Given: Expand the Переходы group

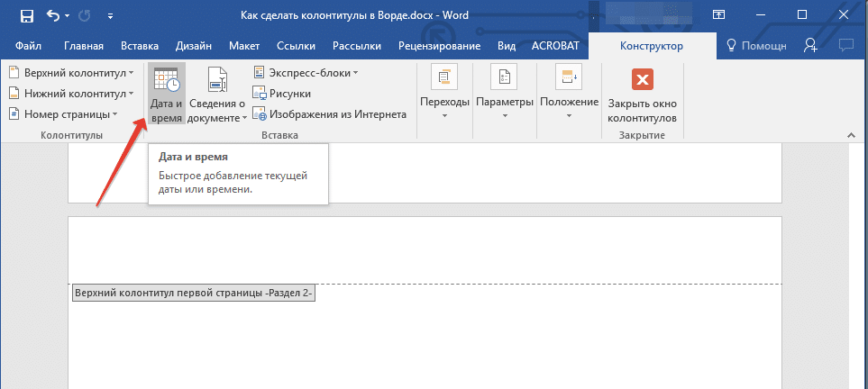Looking at the screenshot, I should point(444,94).
